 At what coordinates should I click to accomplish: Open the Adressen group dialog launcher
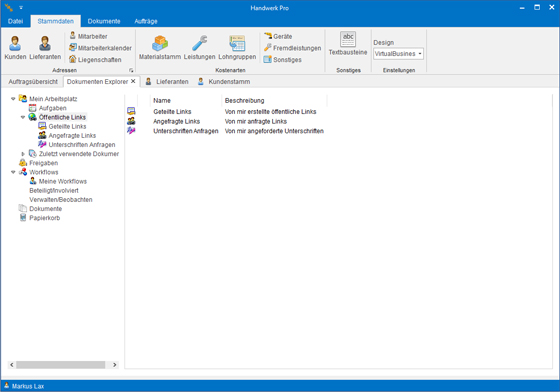[x=131, y=70]
